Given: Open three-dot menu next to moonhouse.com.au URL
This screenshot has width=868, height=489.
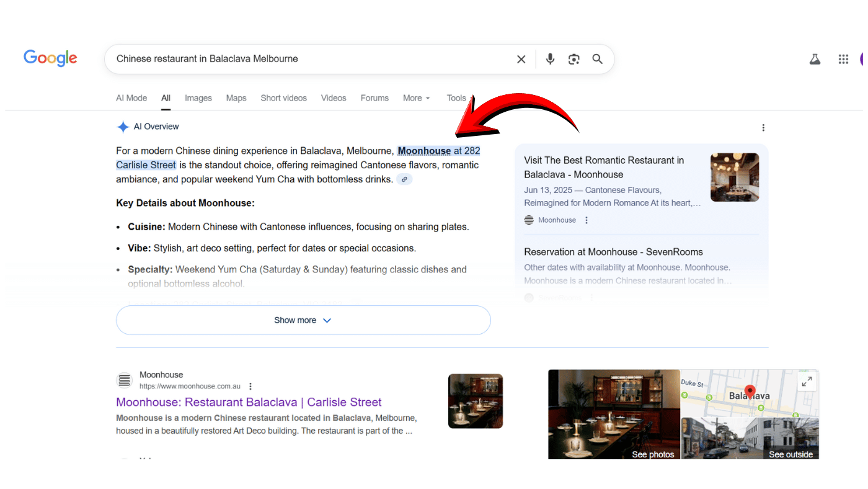Looking at the screenshot, I should click(x=250, y=386).
